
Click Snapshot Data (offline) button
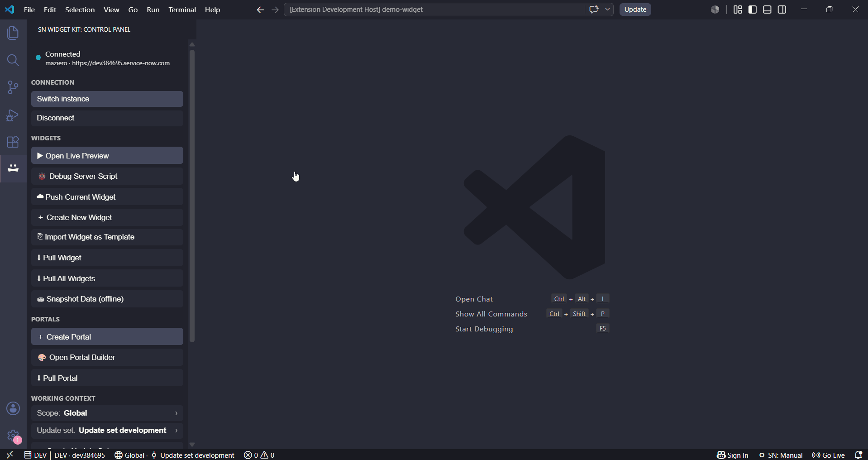[107, 299]
